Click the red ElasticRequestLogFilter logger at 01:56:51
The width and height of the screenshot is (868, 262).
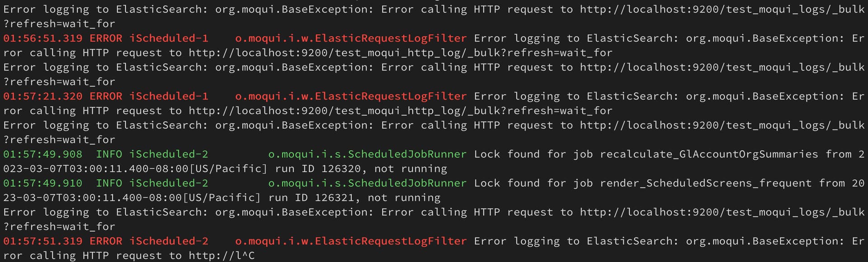point(351,38)
